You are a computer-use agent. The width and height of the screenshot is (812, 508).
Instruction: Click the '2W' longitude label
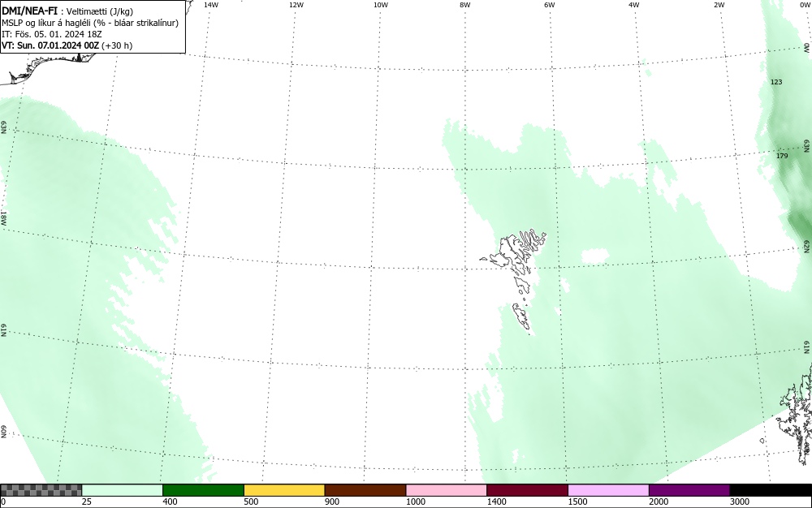pos(719,5)
